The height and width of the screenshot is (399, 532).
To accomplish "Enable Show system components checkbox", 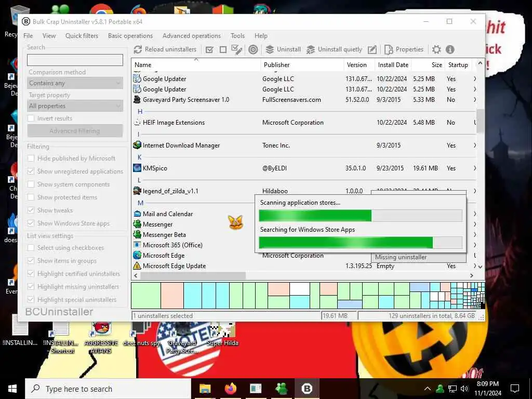I will [31, 184].
